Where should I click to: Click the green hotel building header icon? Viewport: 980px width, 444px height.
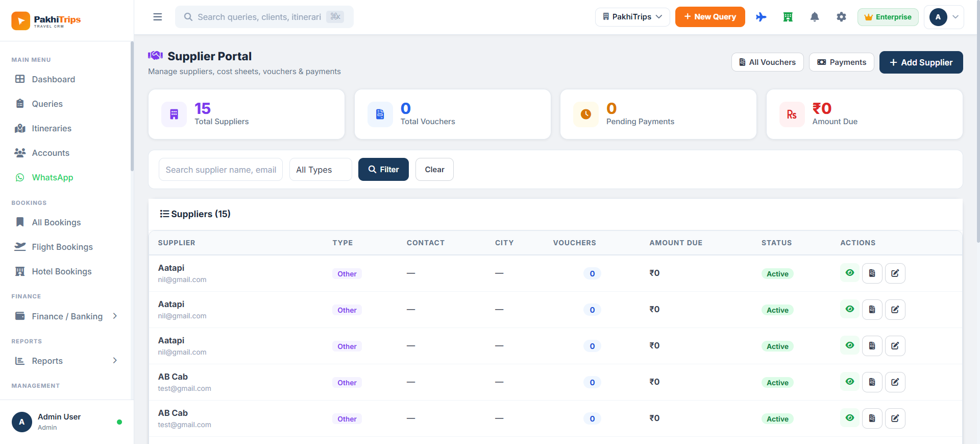788,17
